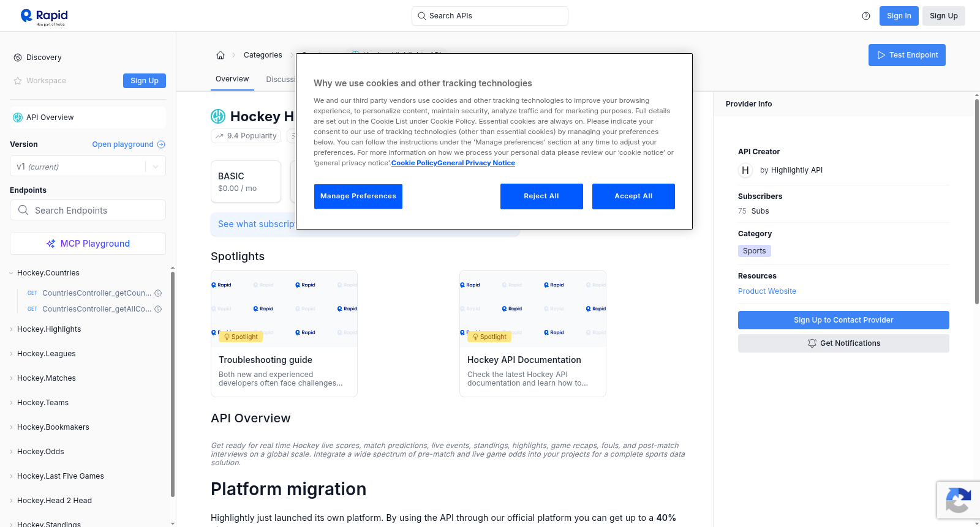Click the Hockey API logo beside the title
Screen dimensions: 980x527
pos(218,116)
